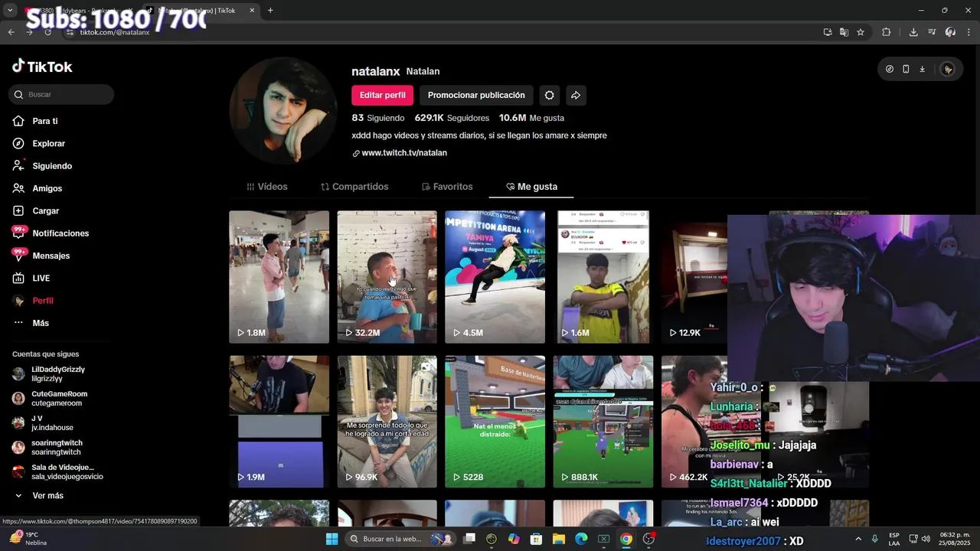Open the video with 1.6M views

coord(603,277)
